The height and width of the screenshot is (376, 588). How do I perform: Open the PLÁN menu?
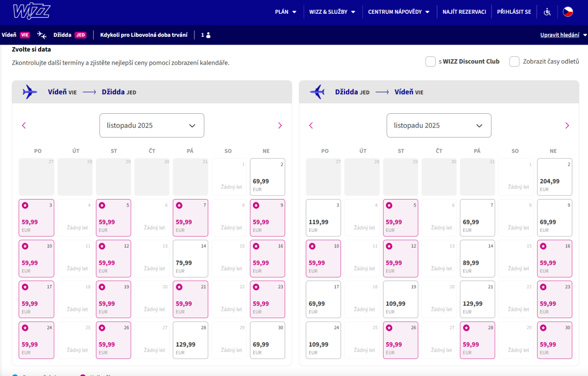pyautogui.click(x=286, y=12)
